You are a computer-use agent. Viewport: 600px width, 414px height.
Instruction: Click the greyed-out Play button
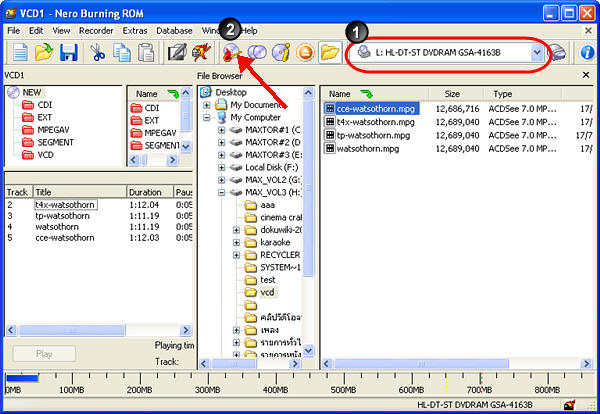(x=44, y=354)
